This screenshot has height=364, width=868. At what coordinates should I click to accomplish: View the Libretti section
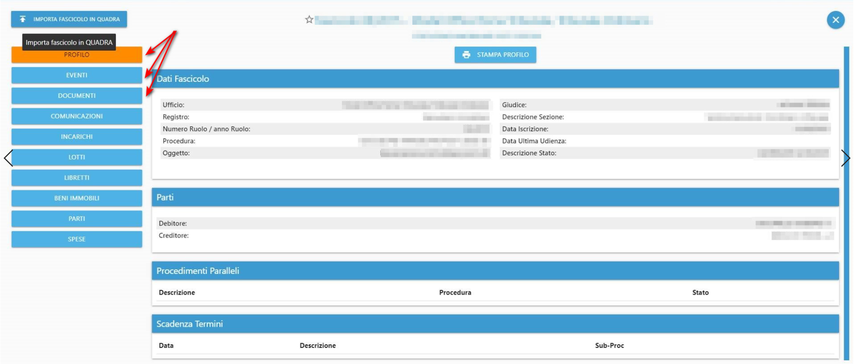(76, 177)
